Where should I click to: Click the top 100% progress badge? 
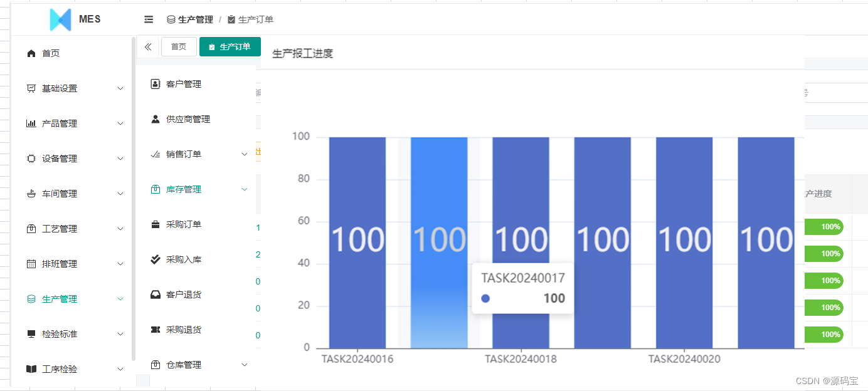[x=824, y=226]
